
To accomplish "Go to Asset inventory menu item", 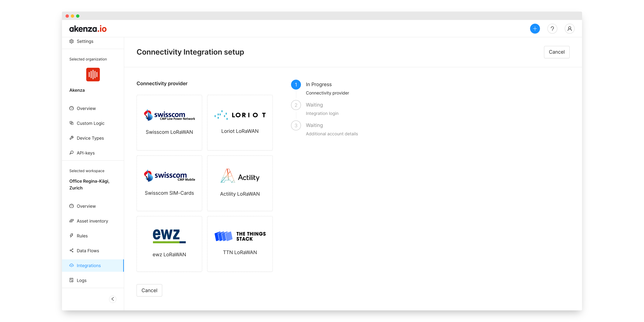I will click(92, 221).
